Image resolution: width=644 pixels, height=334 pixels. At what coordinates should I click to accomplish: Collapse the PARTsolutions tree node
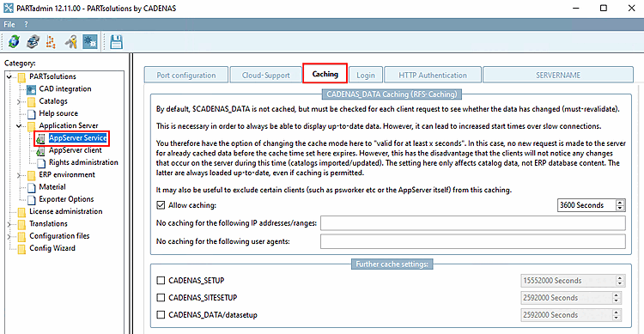(x=9, y=76)
